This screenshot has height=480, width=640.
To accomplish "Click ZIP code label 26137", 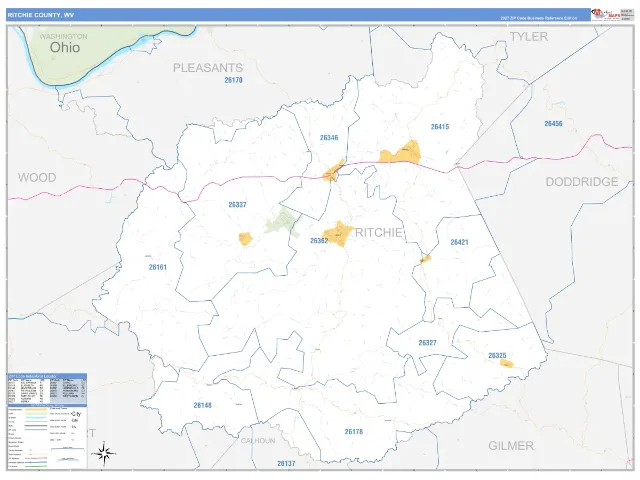I will coord(286,464).
